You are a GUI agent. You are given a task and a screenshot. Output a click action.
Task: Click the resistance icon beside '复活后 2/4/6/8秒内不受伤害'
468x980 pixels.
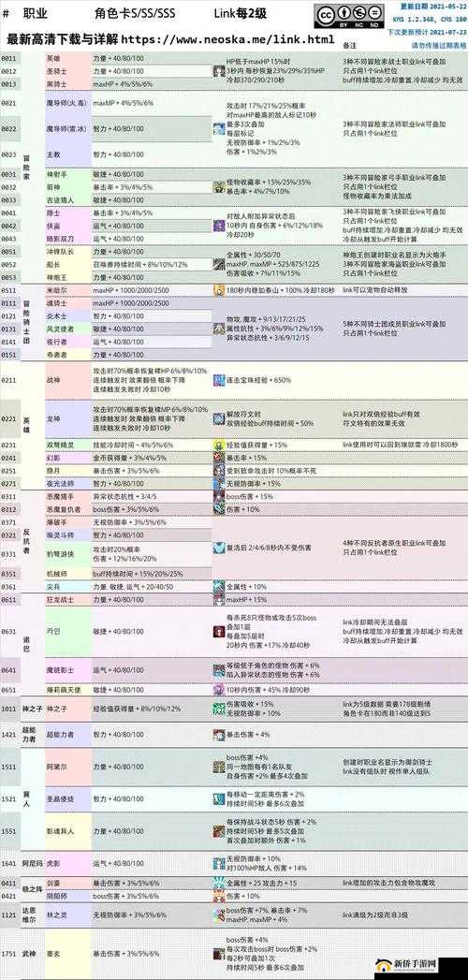point(219,548)
